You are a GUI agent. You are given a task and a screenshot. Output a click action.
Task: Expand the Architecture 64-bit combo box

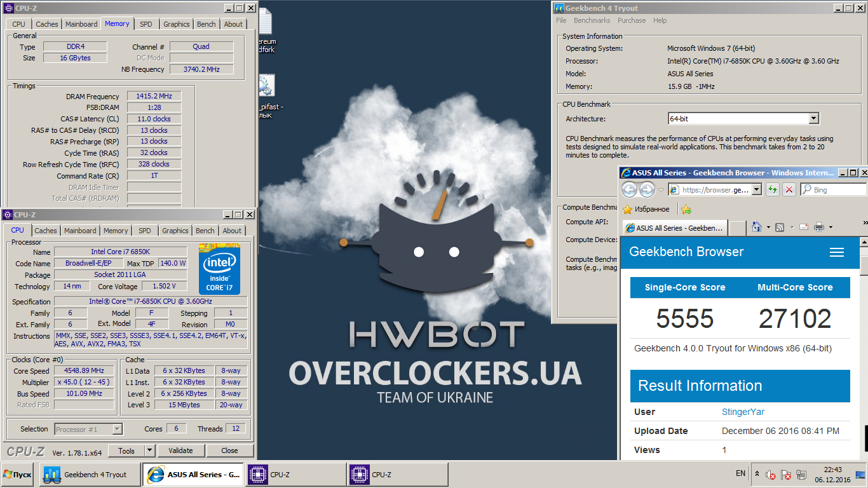click(x=813, y=119)
